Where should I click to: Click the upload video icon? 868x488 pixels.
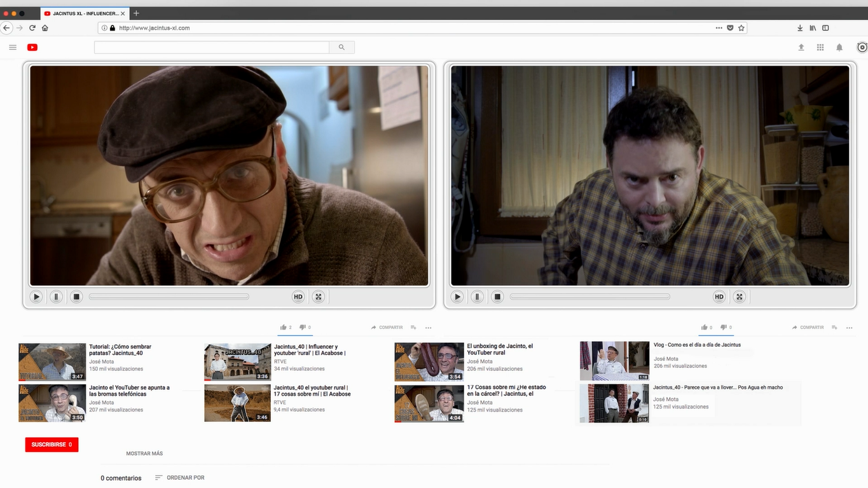[801, 47]
